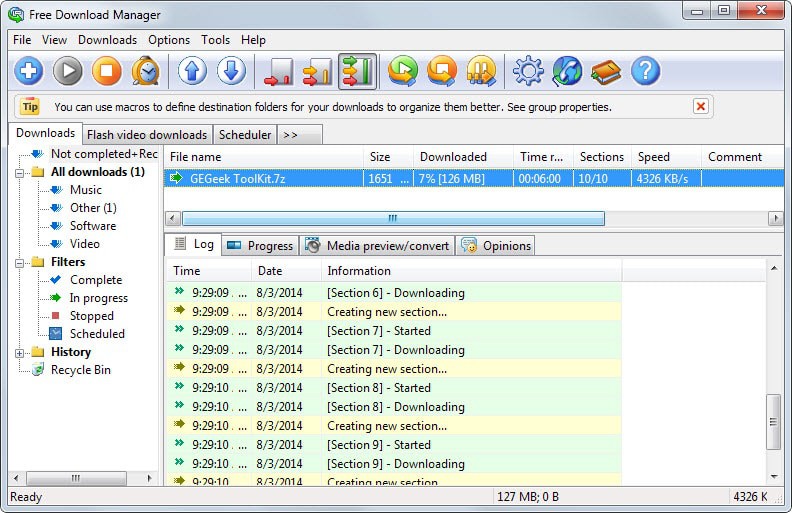
Task: Start download with the play icon
Action: (68, 71)
